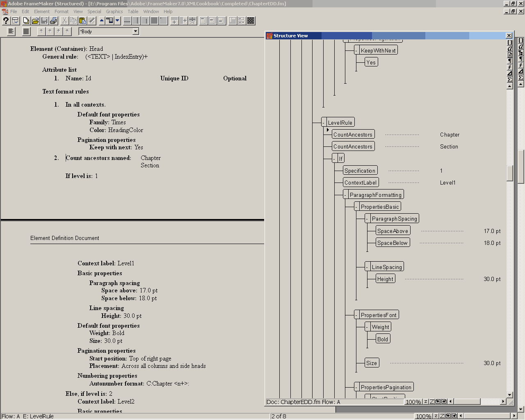The width and height of the screenshot is (525, 420).
Task: Click Element Boundaries bracket icon in Structure View
Action: (x=510, y=43)
